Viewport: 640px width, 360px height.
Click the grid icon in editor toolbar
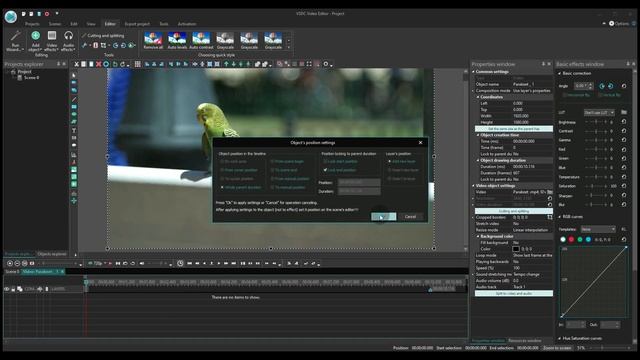tap(138, 64)
